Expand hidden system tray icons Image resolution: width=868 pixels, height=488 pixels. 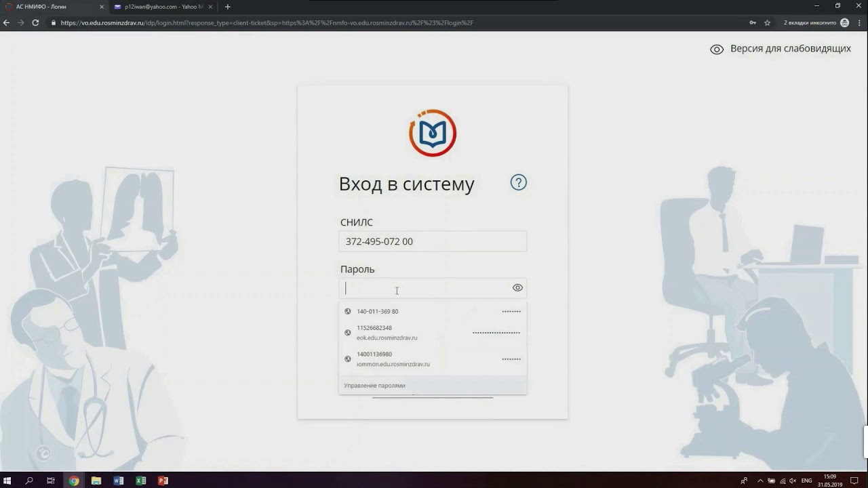(x=760, y=481)
